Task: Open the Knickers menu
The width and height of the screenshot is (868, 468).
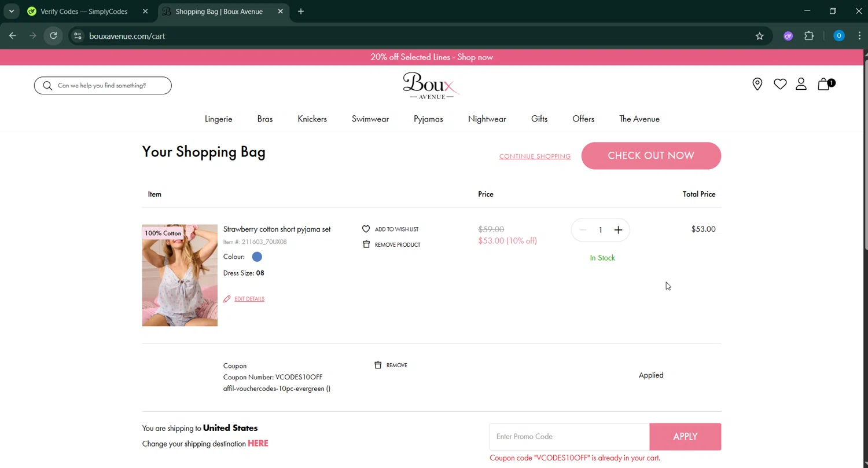Action: click(x=312, y=119)
